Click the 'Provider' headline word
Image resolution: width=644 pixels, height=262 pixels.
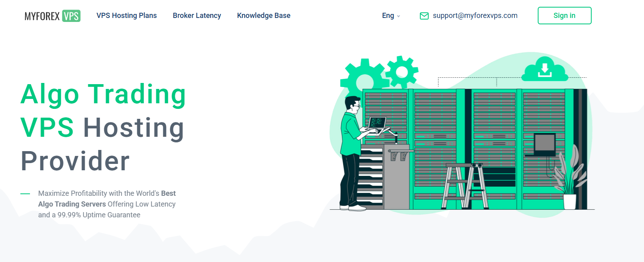pyautogui.click(x=75, y=161)
